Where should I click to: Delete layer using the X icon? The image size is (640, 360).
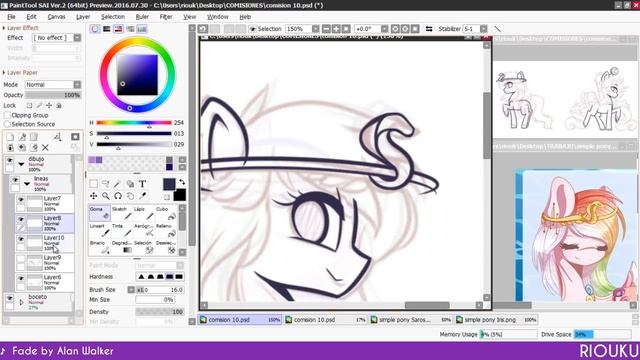point(45,148)
